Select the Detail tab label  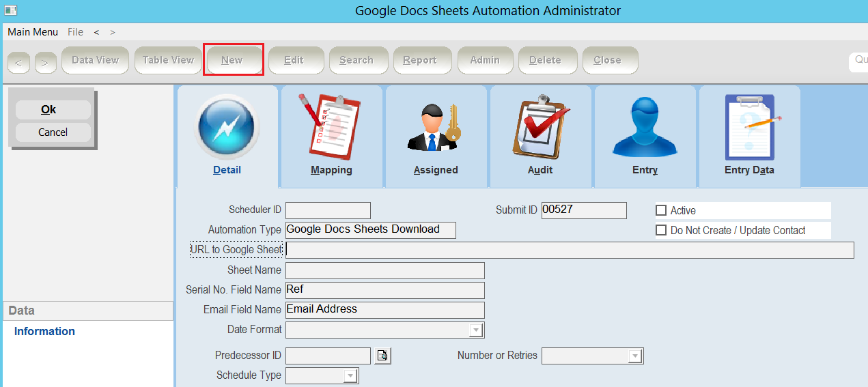tap(227, 170)
